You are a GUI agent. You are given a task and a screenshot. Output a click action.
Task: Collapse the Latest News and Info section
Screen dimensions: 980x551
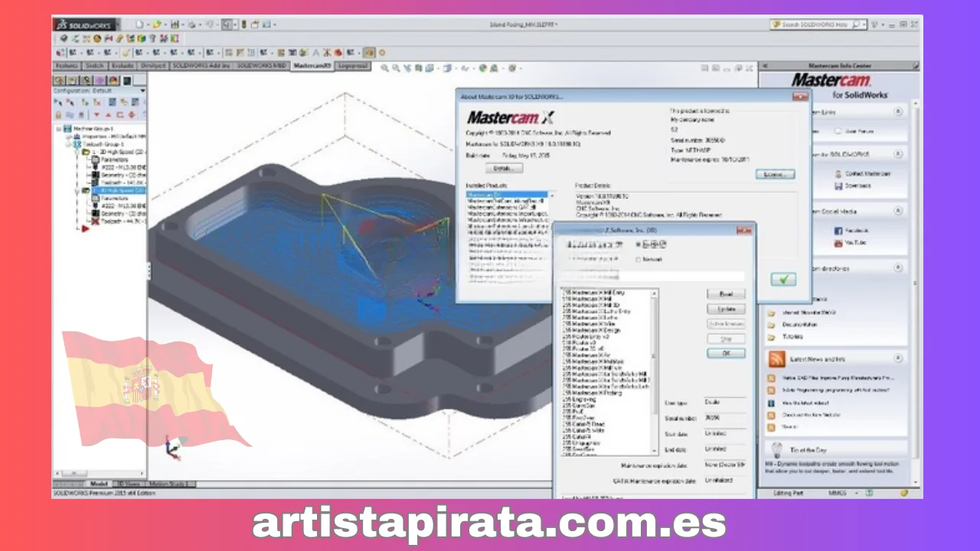898,358
